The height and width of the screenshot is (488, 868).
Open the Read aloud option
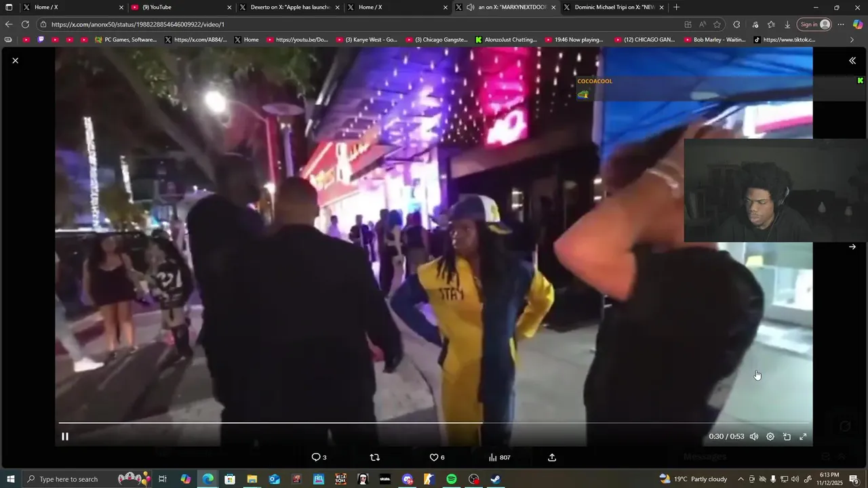pos(702,24)
